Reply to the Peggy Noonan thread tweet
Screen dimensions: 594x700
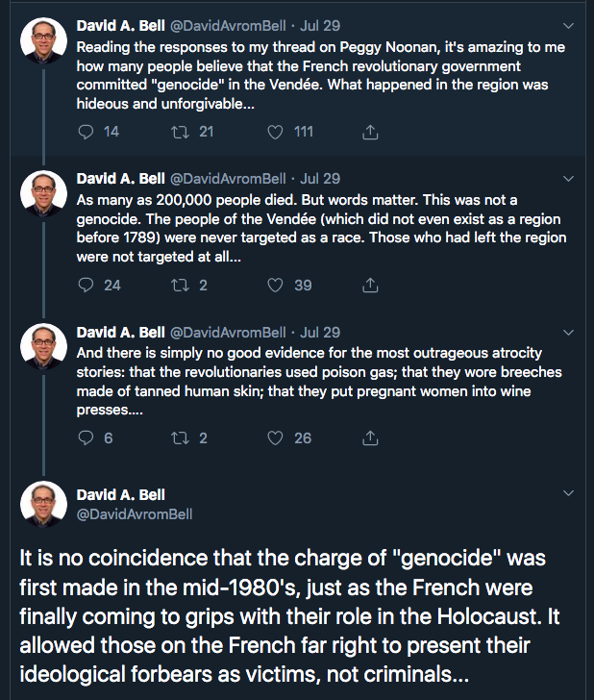pos(86,132)
